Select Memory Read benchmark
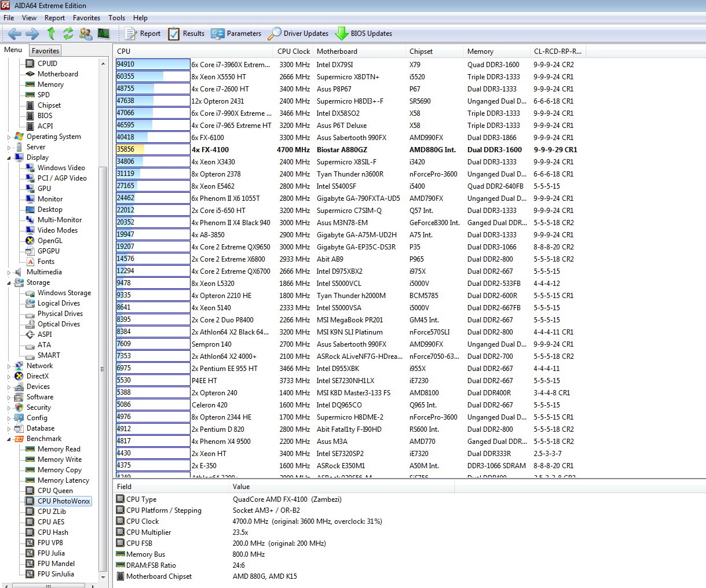The width and height of the screenshot is (706, 588). (59, 449)
